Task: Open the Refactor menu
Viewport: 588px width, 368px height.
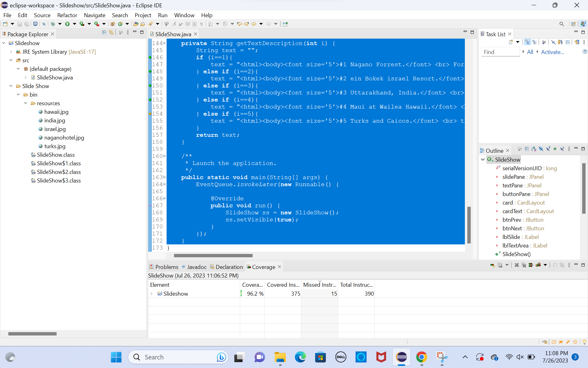Action: 67,15
